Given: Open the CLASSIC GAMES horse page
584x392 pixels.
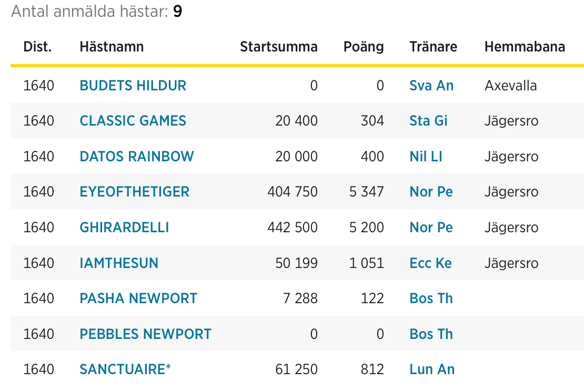Looking at the screenshot, I should pos(133,121).
